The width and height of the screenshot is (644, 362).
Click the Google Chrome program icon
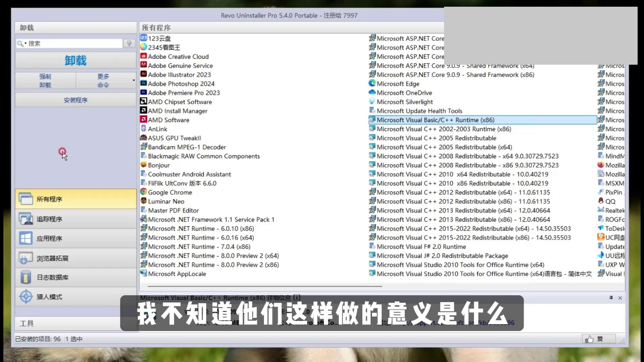(144, 192)
